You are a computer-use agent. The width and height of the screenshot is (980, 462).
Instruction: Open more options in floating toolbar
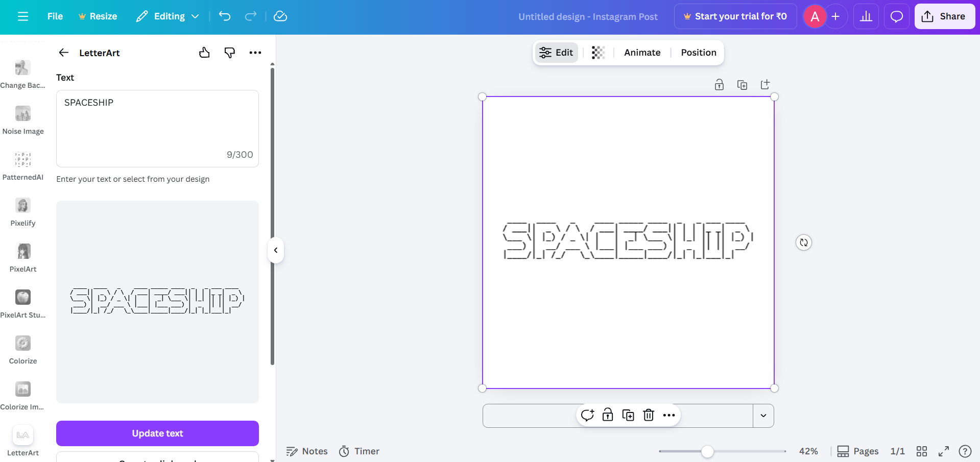(x=669, y=415)
